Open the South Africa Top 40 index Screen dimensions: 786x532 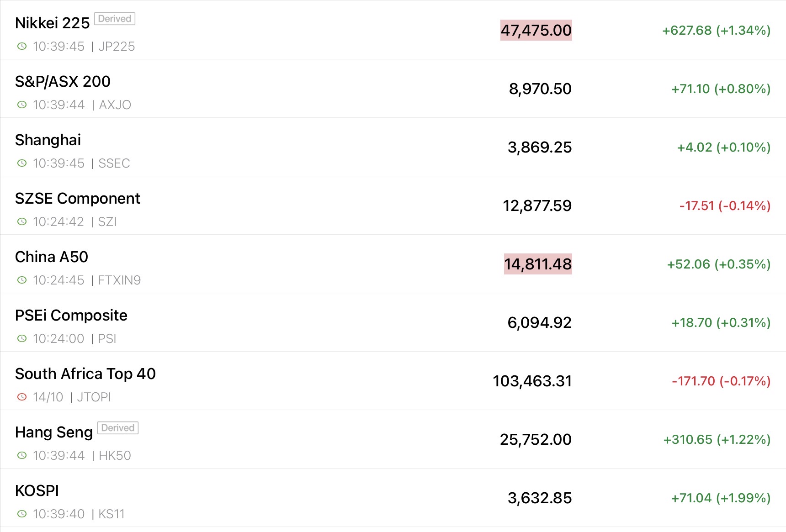(x=85, y=374)
